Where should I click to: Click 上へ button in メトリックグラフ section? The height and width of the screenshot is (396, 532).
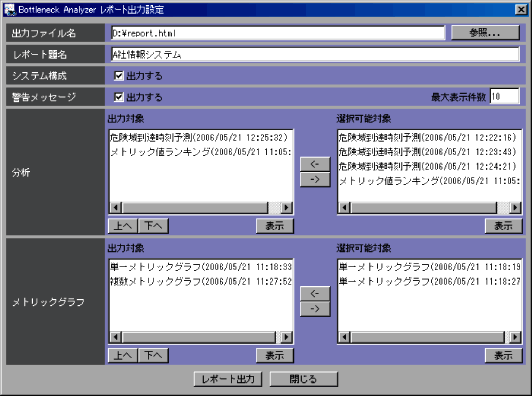pos(123,356)
